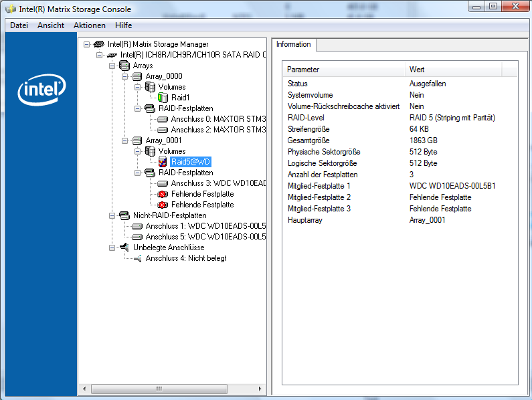The image size is (532, 400).
Task: Collapse the Nicht-RAID-Festplatten node
Action: pyautogui.click(x=112, y=215)
